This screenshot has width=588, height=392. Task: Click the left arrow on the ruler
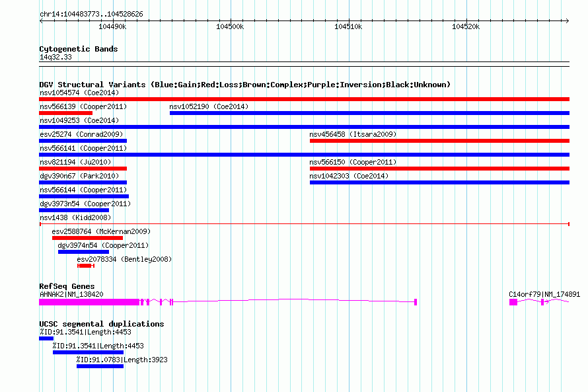click(41, 20)
